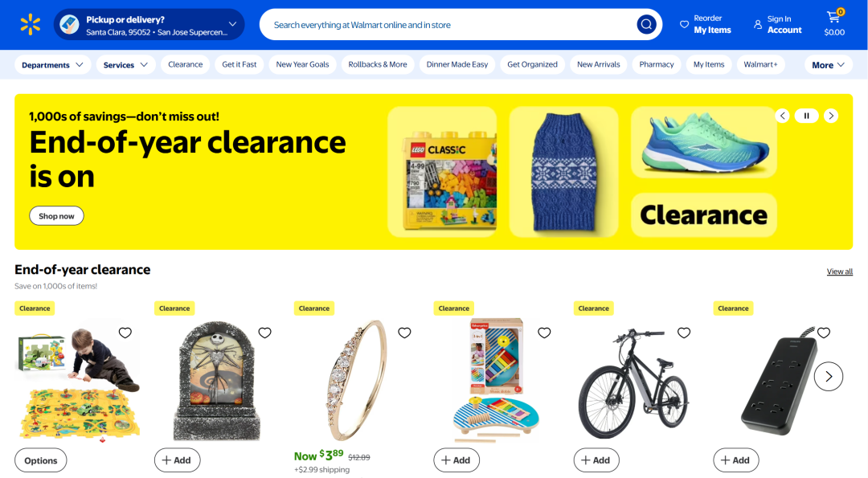Select the Rollbacks & More tab
Viewport: 868px width, 478px height.
click(x=378, y=64)
